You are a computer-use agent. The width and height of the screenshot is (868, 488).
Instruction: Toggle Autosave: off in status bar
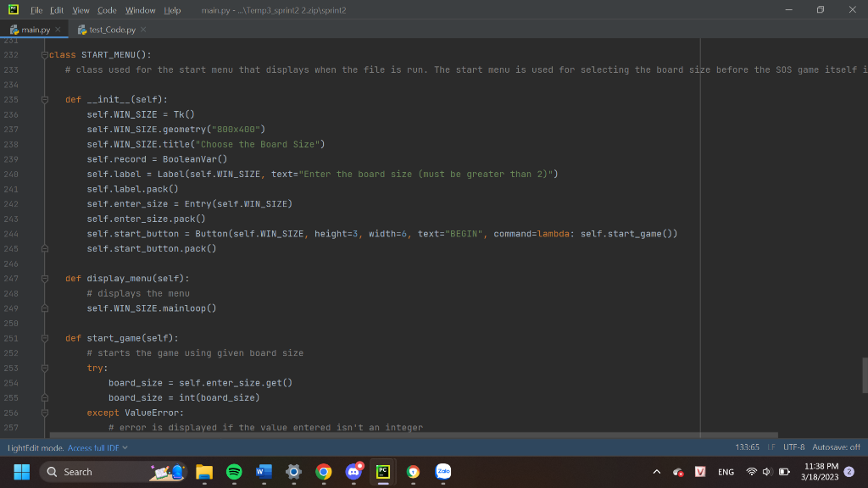(x=836, y=447)
